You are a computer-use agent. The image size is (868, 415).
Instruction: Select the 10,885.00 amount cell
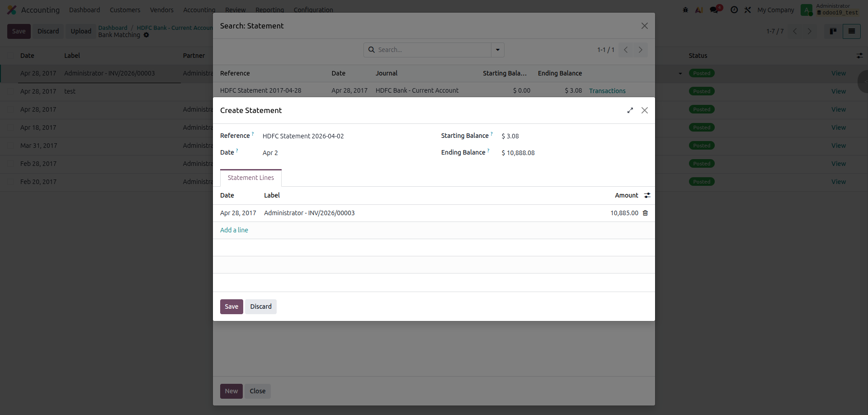click(x=624, y=213)
